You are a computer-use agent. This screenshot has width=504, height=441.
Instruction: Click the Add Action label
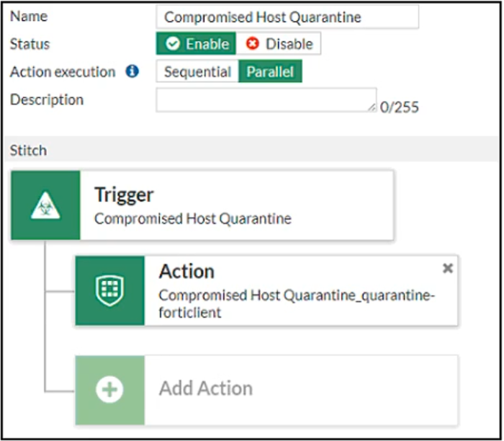click(206, 388)
